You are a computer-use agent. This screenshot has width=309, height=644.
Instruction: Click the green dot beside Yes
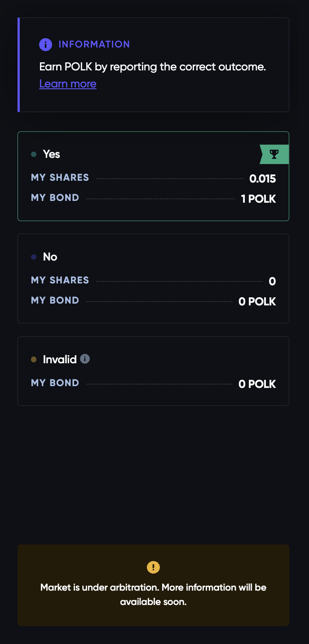click(34, 154)
